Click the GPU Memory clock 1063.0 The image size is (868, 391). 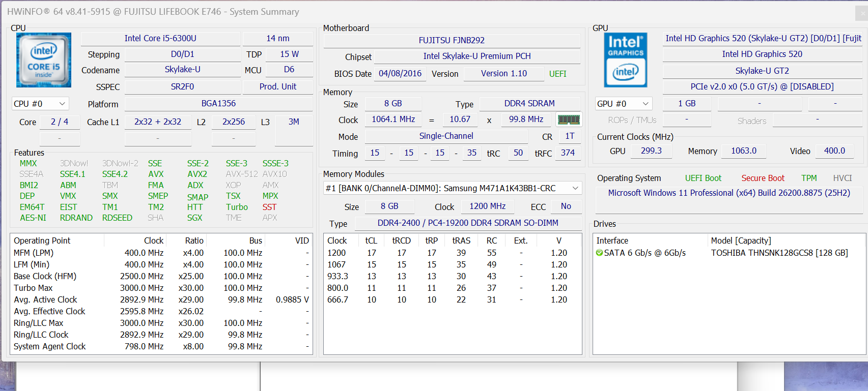point(744,151)
